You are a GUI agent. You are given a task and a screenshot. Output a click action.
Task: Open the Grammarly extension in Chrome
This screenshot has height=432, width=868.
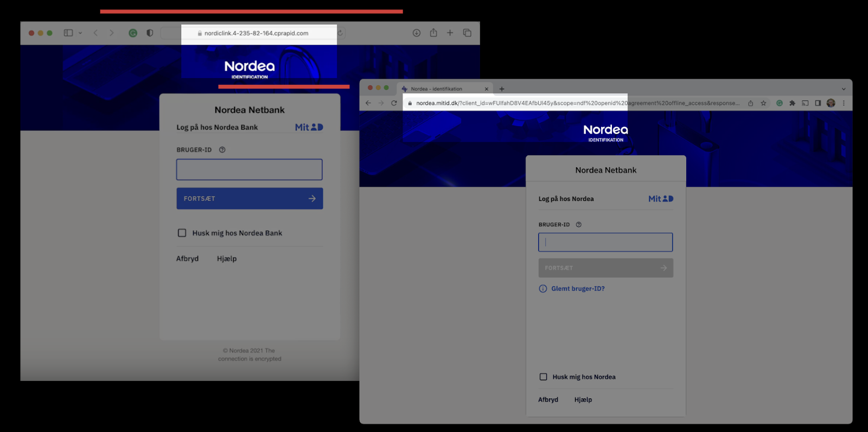780,103
